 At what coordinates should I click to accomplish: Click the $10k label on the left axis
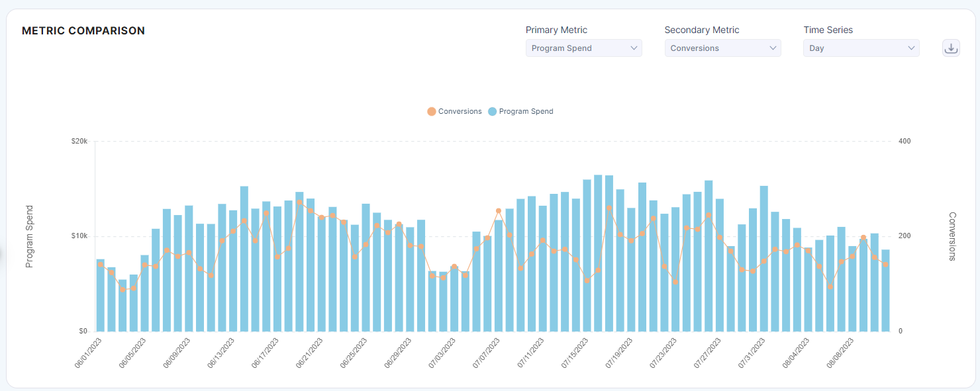pyautogui.click(x=79, y=236)
